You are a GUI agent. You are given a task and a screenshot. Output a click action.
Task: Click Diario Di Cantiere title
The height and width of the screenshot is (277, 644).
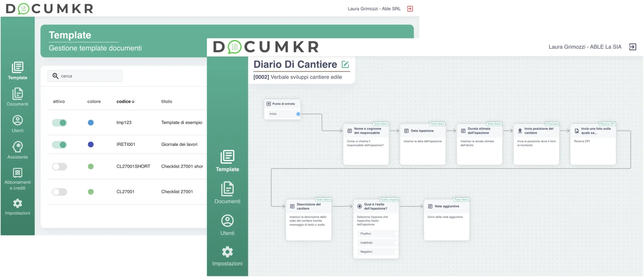pos(295,64)
